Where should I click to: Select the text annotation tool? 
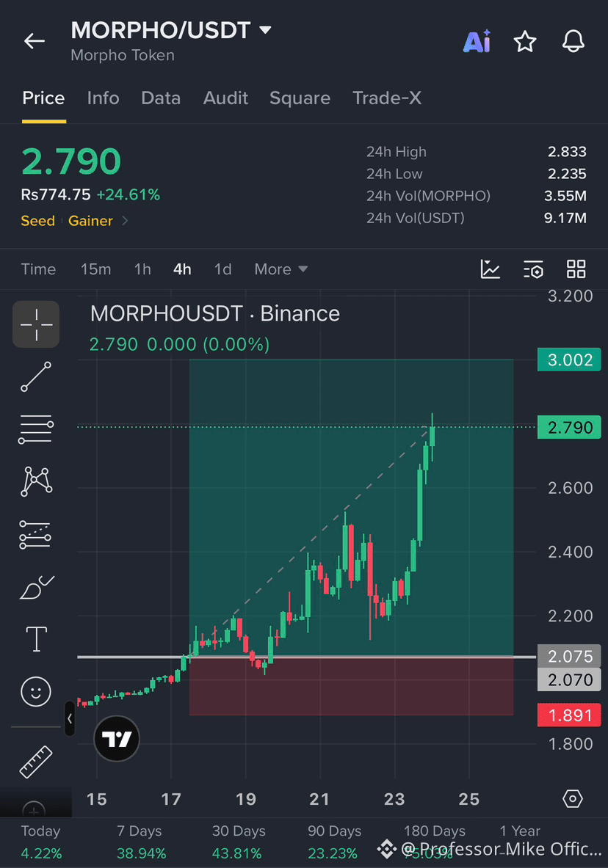click(37, 639)
